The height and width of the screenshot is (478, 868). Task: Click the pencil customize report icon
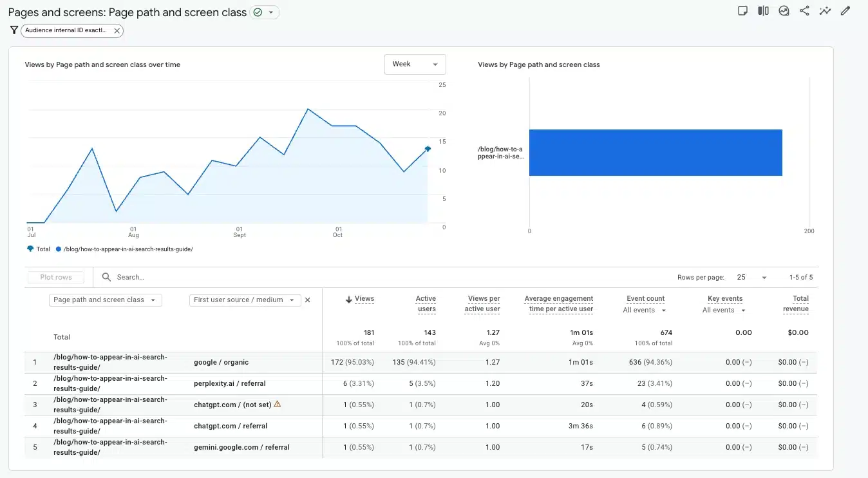point(845,11)
